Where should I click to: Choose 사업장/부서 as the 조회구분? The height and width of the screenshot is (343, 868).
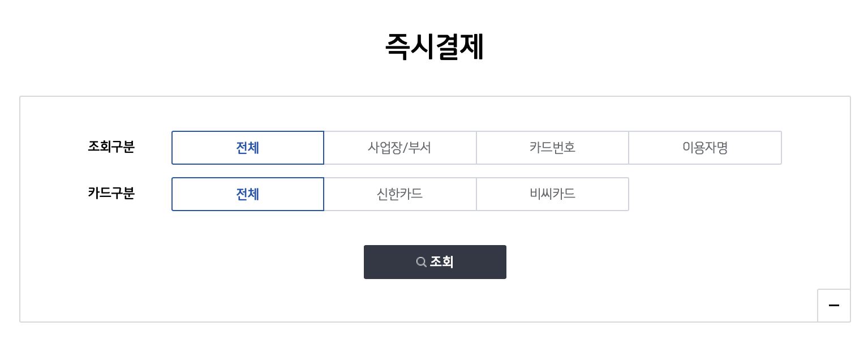tap(400, 148)
